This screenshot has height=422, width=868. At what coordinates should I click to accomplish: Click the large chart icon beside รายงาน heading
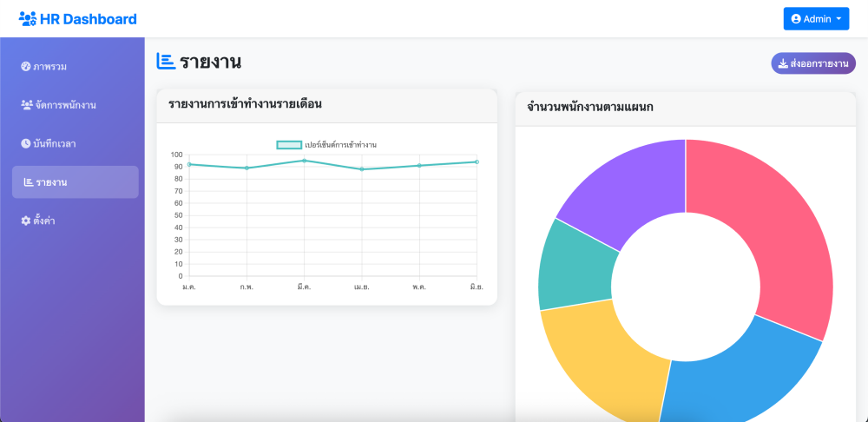click(x=166, y=62)
